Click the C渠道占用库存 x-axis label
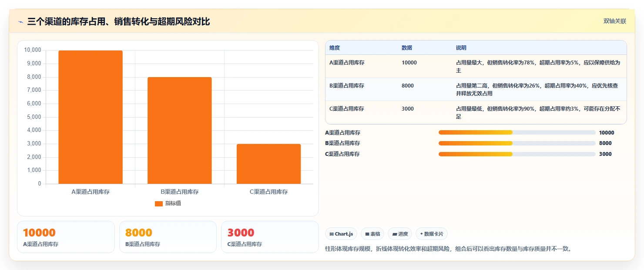The image size is (644, 270). point(268,192)
